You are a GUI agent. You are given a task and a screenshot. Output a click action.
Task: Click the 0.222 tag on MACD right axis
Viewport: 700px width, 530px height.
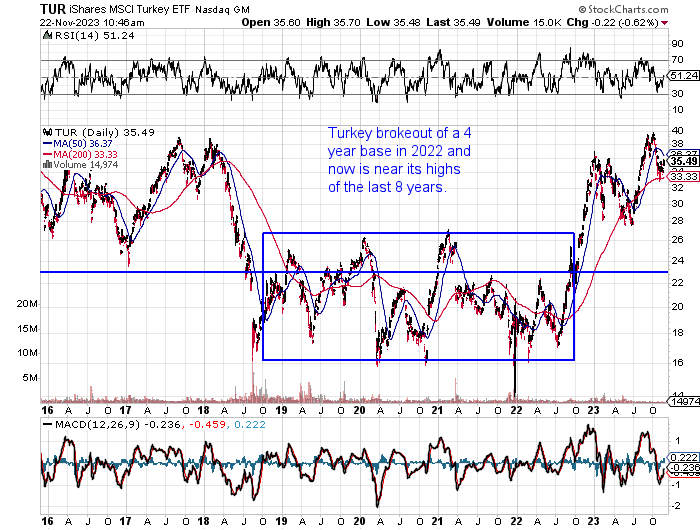click(x=683, y=457)
